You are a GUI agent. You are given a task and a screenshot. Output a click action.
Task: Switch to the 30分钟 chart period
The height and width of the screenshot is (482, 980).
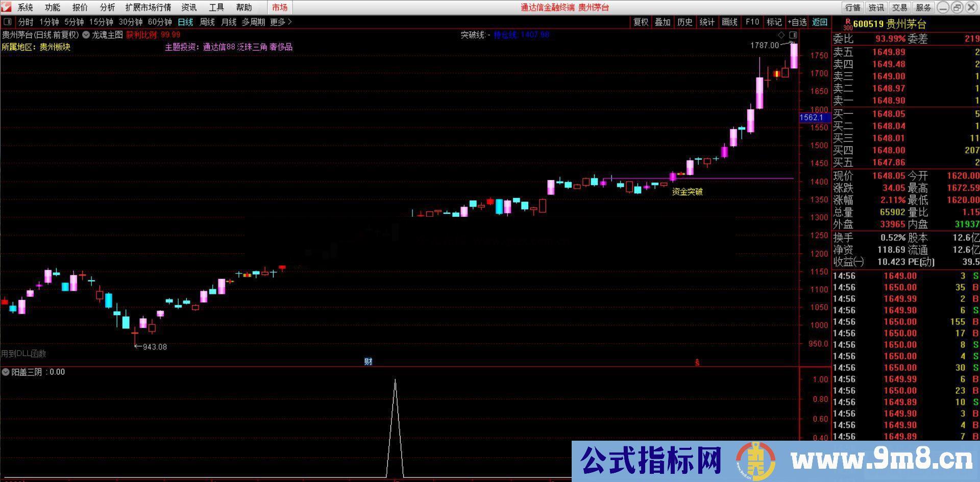click(x=131, y=22)
